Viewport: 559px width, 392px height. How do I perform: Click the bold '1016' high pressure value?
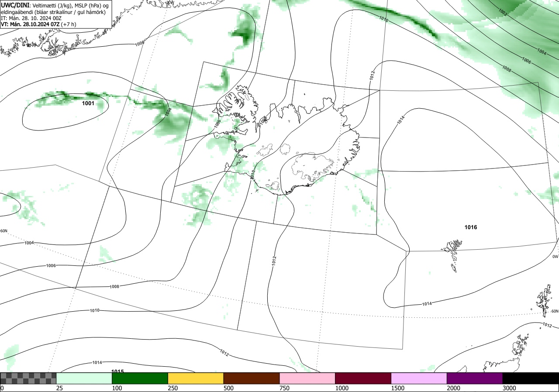tap(471, 227)
